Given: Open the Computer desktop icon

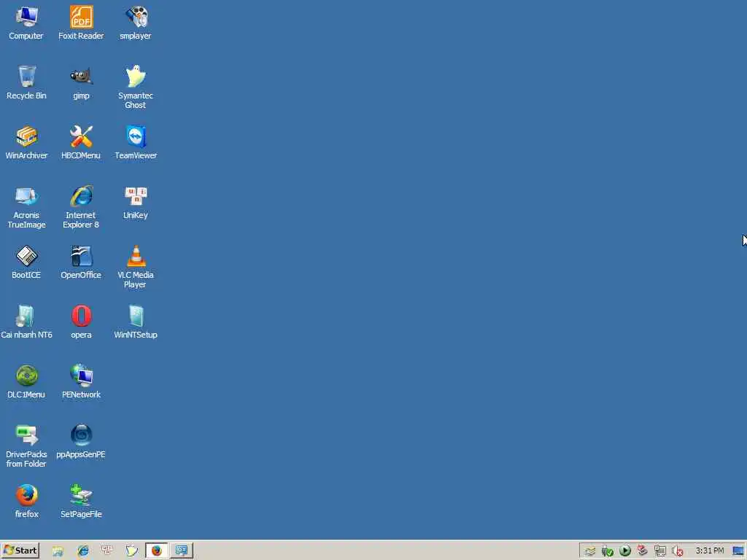Looking at the screenshot, I should click(26, 23).
